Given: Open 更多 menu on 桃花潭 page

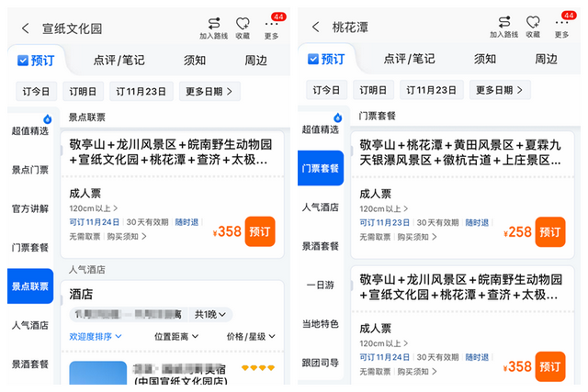Looking at the screenshot, I should tap(561, 27).
